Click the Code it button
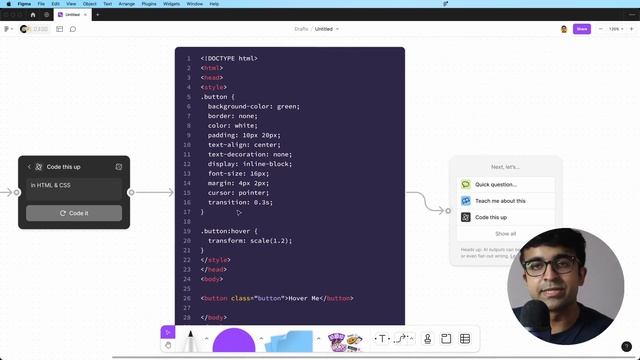This screenshot has height=360, width=640. coord(74,213)
